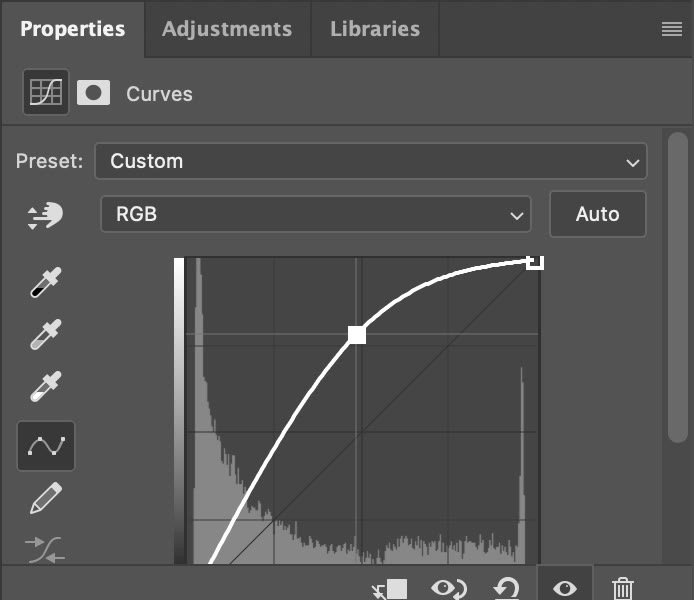Open the Preset dropdown showing Custom
The width and height of the screenshot is (694, 600).
coord(371,161)
